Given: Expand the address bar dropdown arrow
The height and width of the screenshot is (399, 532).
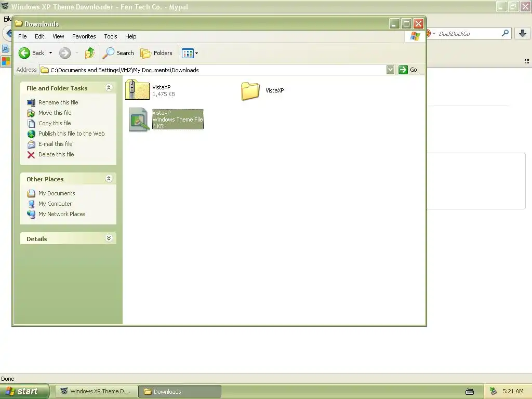Looking at the screenshot, I should [391, 70].
